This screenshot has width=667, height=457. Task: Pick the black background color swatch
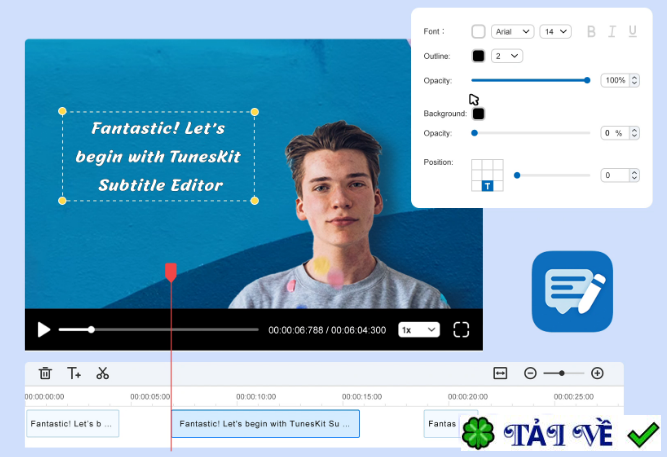(478, 114)
